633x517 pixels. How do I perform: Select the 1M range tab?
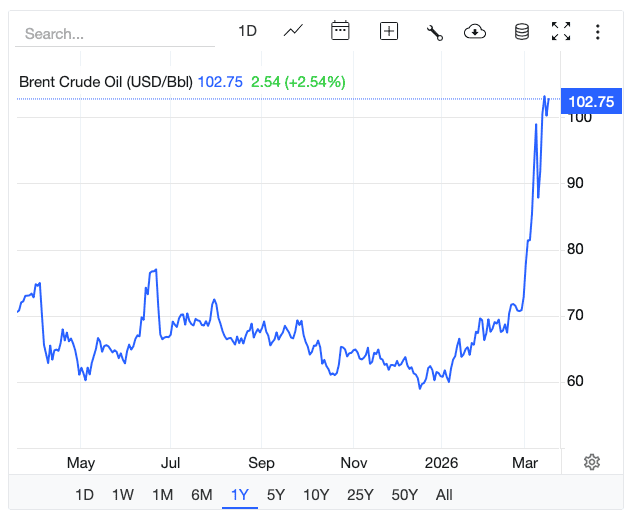pyautogui.click(x=162, y=494)
